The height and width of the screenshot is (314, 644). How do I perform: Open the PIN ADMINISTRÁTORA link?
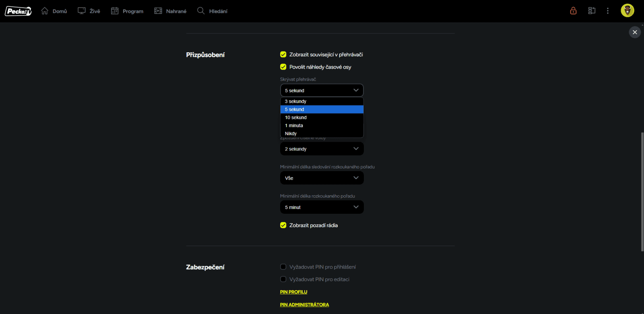tap(304, 305)
